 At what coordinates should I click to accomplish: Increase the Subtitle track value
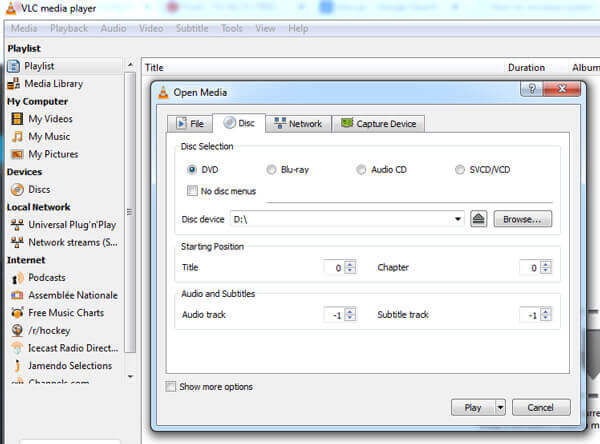546,312
